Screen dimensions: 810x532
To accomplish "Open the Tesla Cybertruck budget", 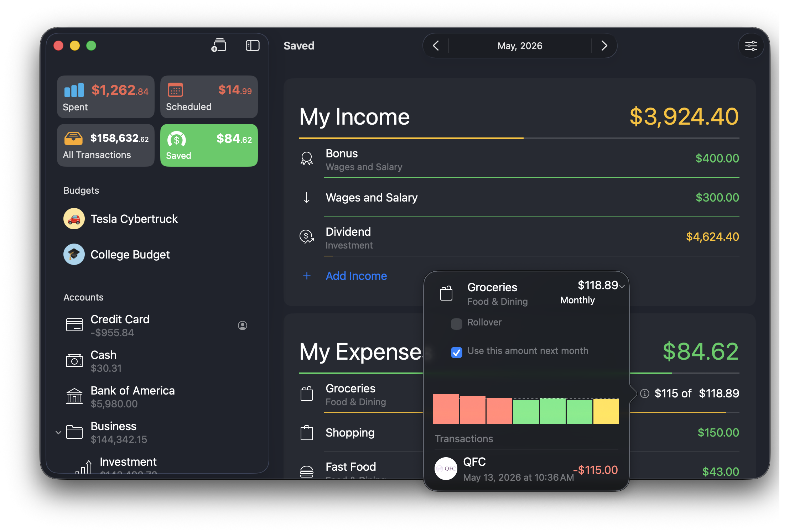I will click(157, 219).
